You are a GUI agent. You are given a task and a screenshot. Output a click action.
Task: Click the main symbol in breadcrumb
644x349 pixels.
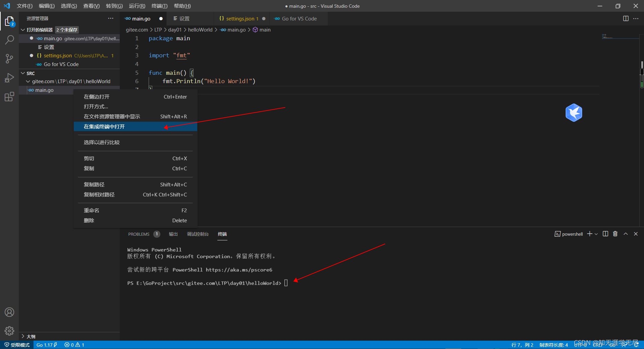(262, 30)
